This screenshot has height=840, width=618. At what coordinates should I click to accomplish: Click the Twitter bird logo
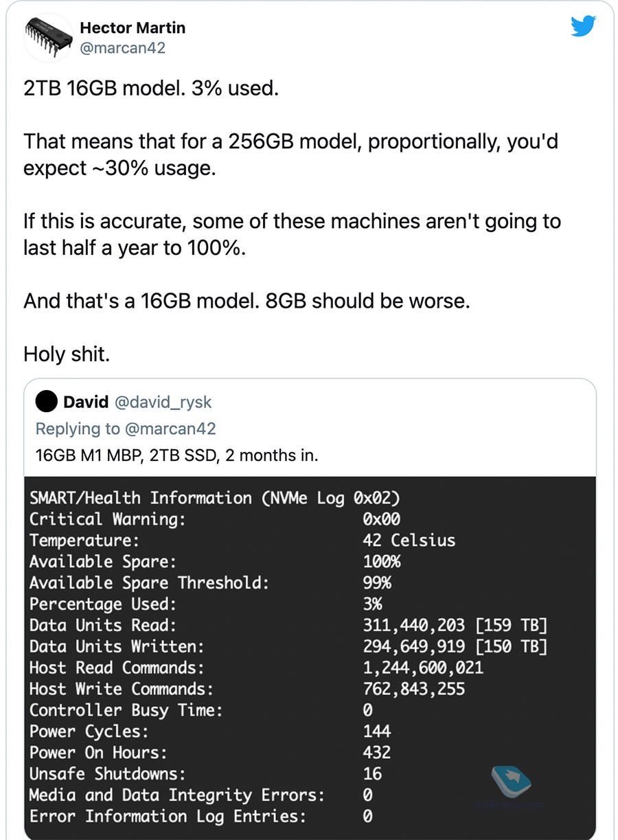click(x=583, y=27)
